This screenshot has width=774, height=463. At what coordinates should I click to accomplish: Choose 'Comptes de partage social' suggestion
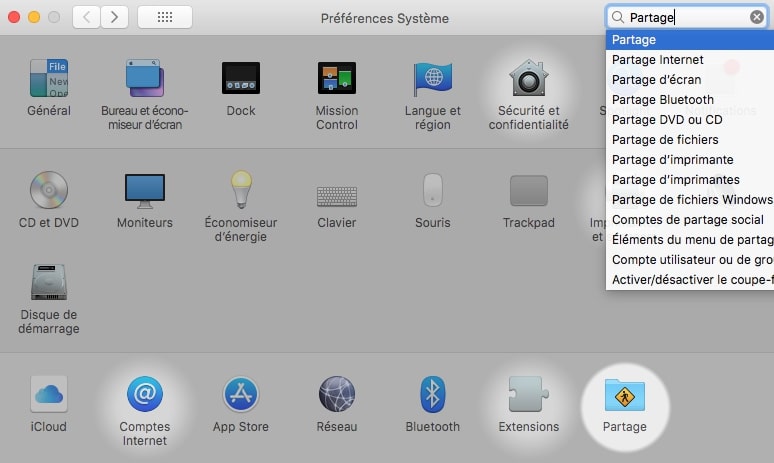pyautogui.click(x=690, y=220)
